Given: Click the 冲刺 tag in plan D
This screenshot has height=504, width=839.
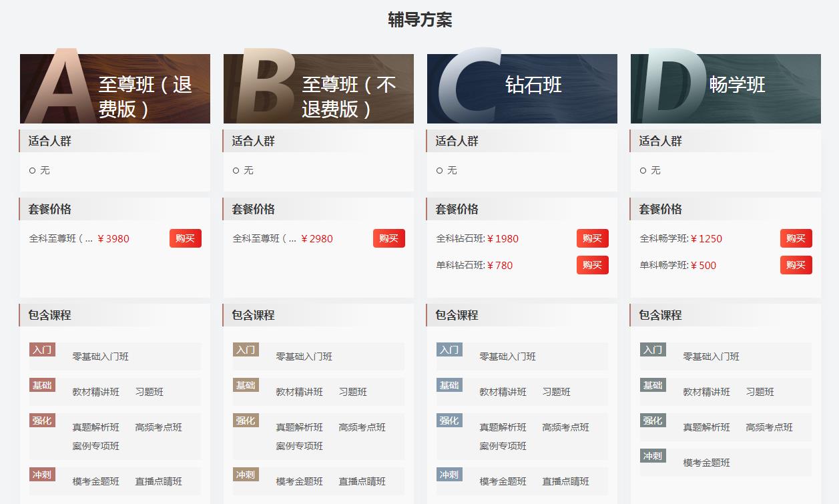Looking at the screenshot, I should pyautogui.click(x=653, y=456).
